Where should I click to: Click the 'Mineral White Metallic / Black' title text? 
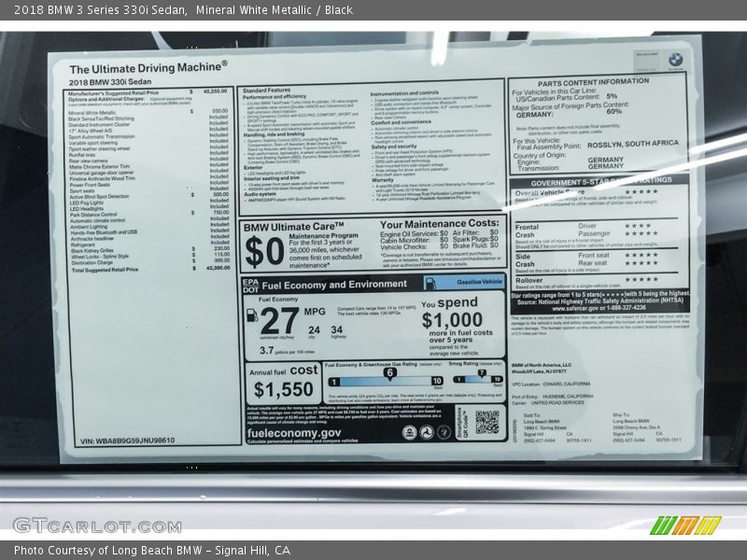[x=275, y=10]
